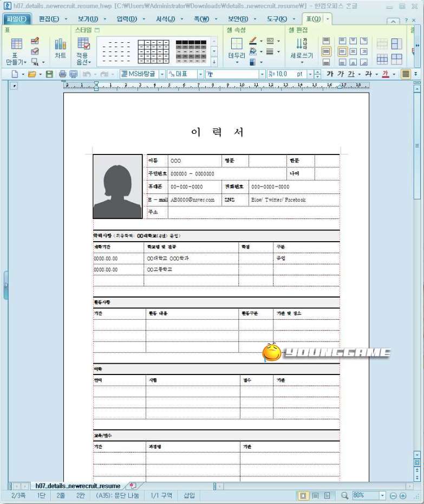
Task: Open the 80% zoom dropdown
Action: [x=382, y=495]
